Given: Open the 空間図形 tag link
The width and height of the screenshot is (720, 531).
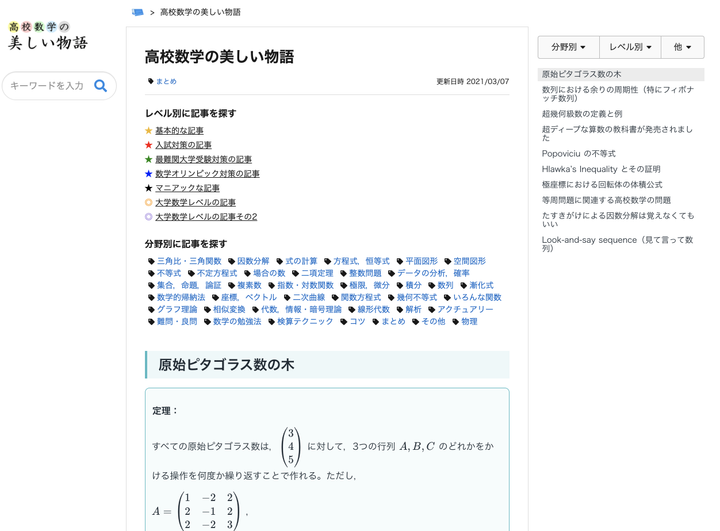Looking at the screenshot, I should click(x=469, y=261).
